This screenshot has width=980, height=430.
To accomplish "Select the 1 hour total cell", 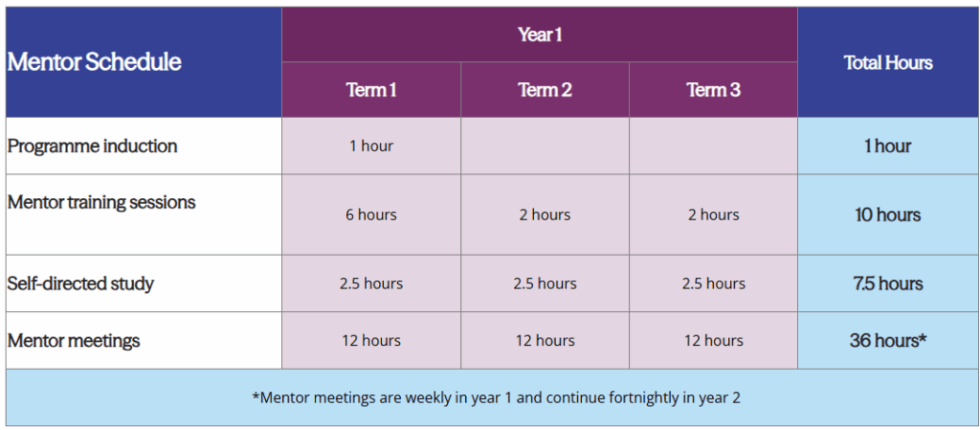I will click(x=888, y=146).
